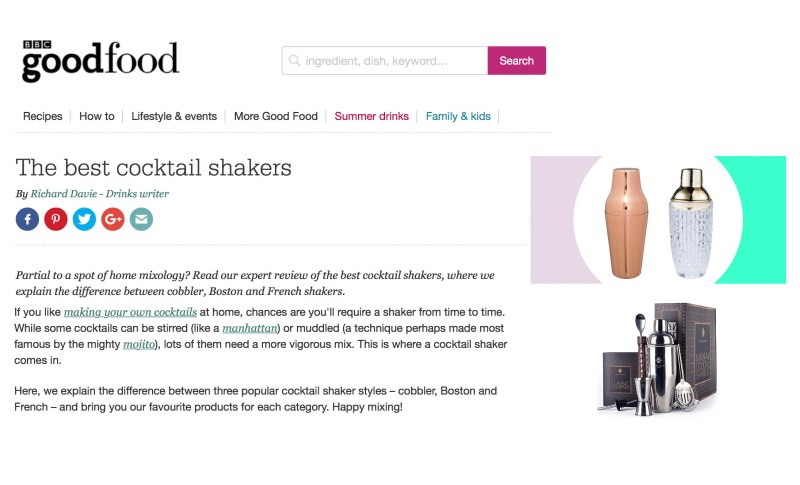Select Family & kids nav item

point(458,116)
